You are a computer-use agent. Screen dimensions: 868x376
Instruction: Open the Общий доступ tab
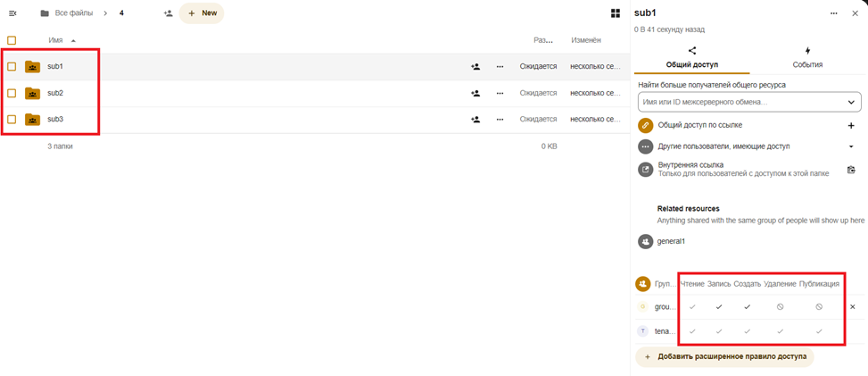pos(691,58)
